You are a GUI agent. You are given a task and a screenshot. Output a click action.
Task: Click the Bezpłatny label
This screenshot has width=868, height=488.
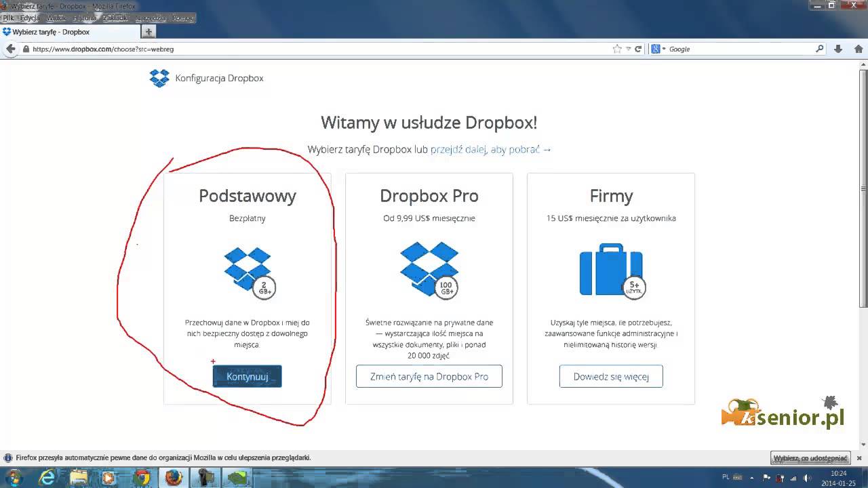248,218
